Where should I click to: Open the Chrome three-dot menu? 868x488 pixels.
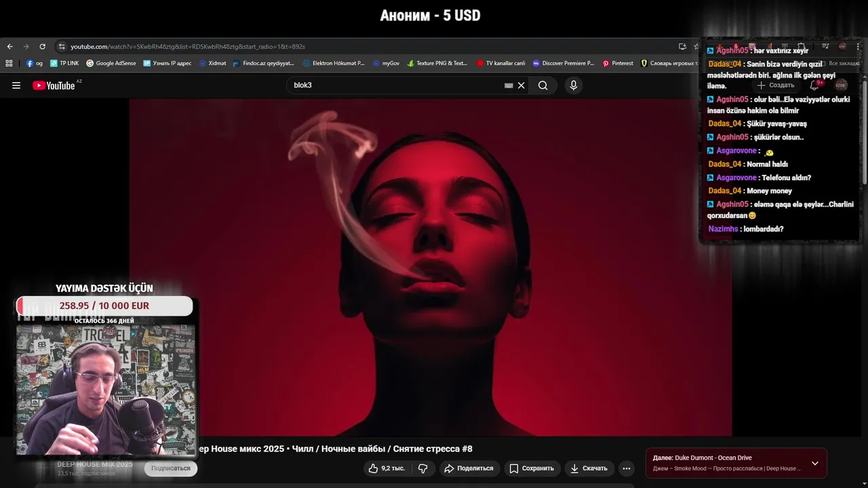[859, 47]
